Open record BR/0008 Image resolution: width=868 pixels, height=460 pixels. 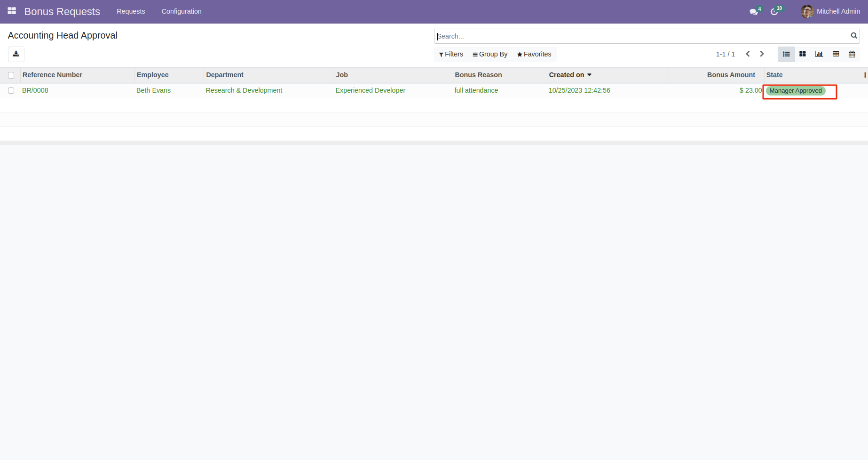tap(35, 90)
